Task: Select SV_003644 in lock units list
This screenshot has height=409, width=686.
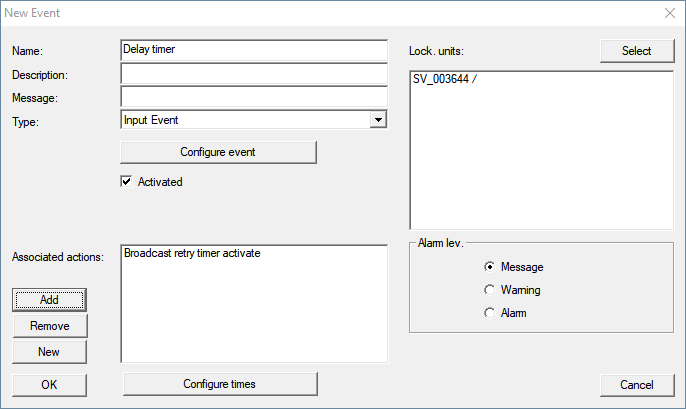Action: 445,80
